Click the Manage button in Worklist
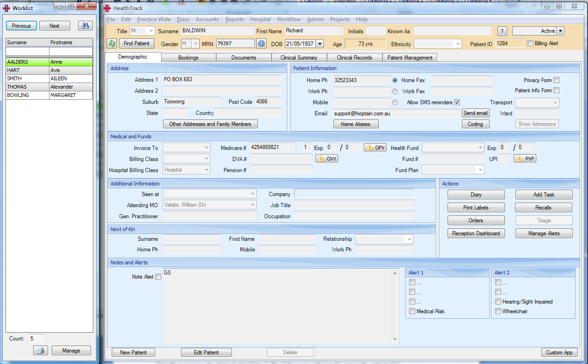 (x=71, y=351)
